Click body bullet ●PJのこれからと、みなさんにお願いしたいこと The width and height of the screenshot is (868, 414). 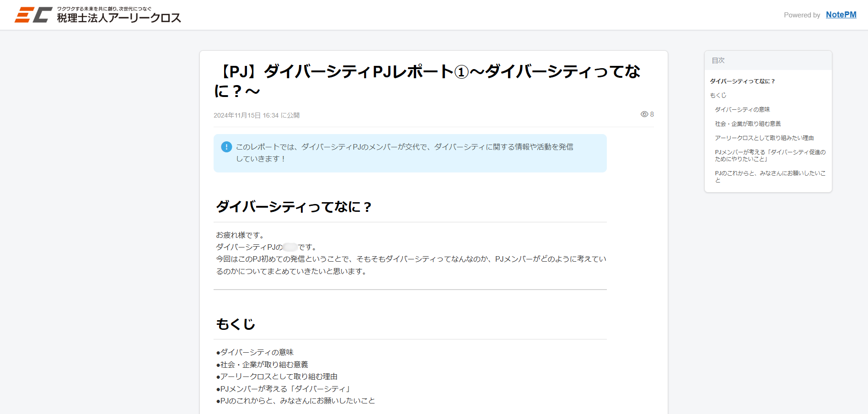[x=295, y=401]
